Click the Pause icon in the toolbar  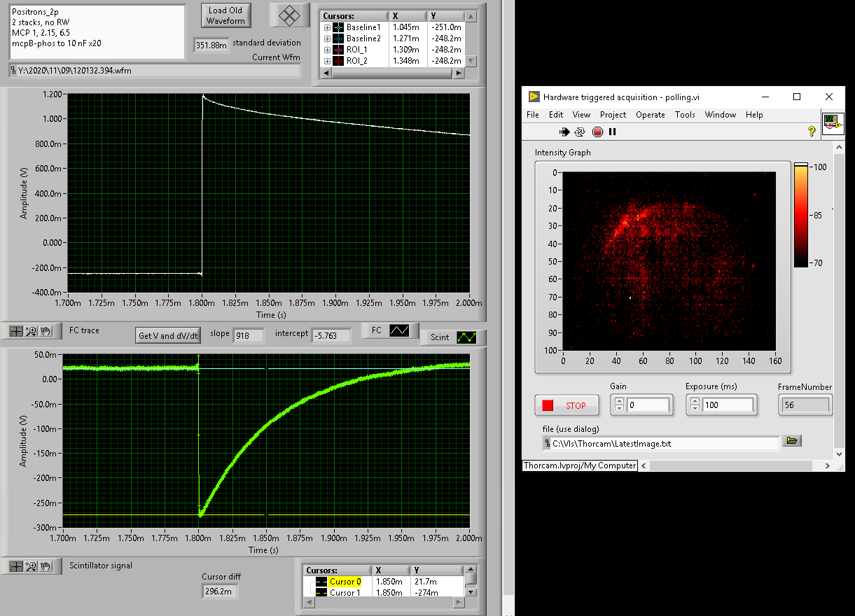[613, 132]
